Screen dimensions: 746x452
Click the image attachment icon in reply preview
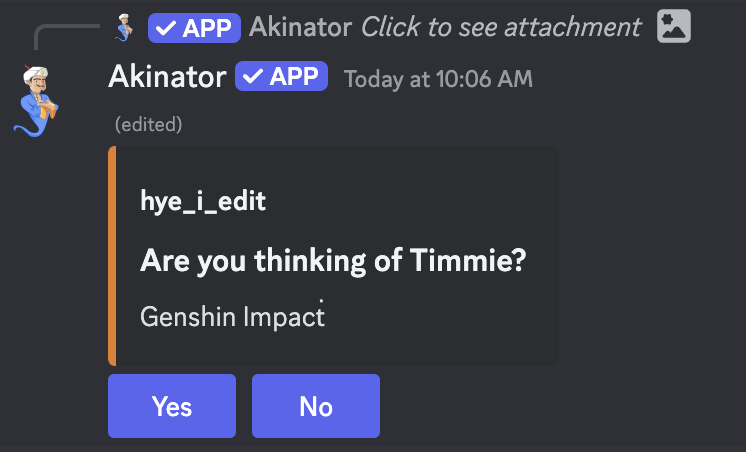[674, 27]
